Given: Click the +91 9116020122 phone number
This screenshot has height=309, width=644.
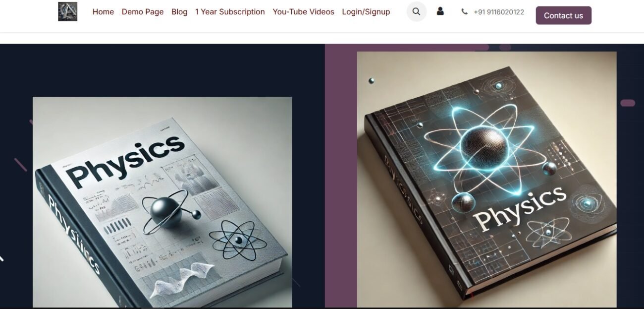Looking at the screenshot, I should pyautogui.click(x=499, y=12).
